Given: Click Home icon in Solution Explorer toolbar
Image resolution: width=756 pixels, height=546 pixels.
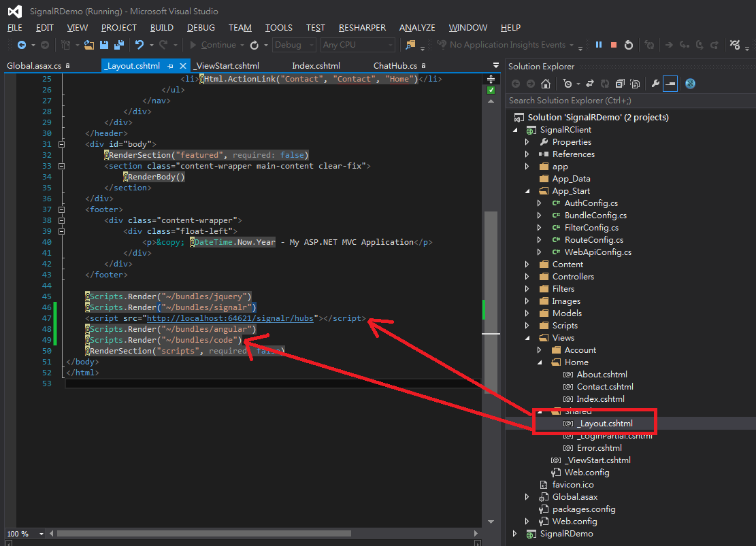Looking at the screenshot, I should (545, 84).
